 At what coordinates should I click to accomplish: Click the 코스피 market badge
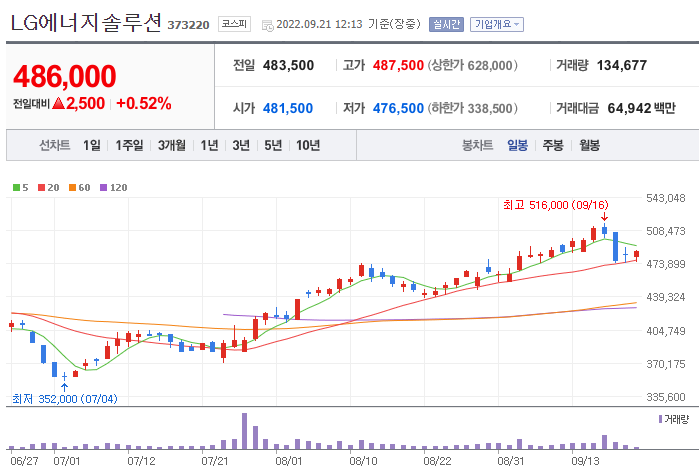click(234, 24)
